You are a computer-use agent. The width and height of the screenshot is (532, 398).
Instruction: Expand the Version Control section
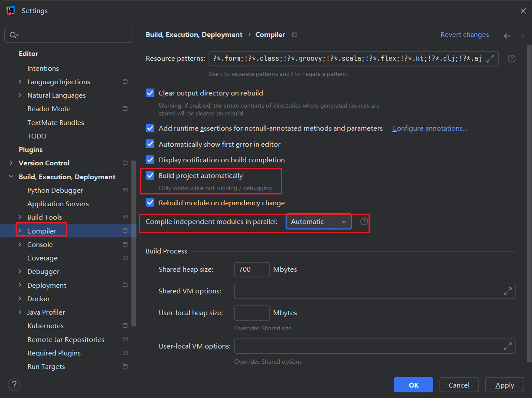point(11,163)
